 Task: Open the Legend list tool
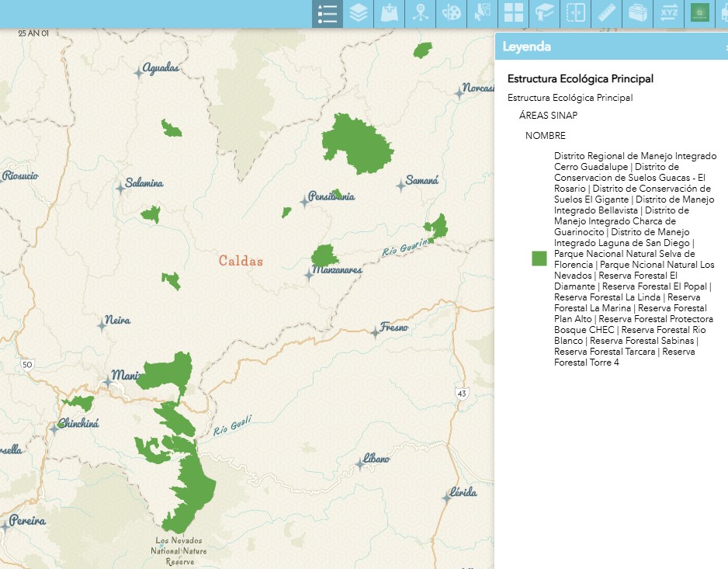328,14
